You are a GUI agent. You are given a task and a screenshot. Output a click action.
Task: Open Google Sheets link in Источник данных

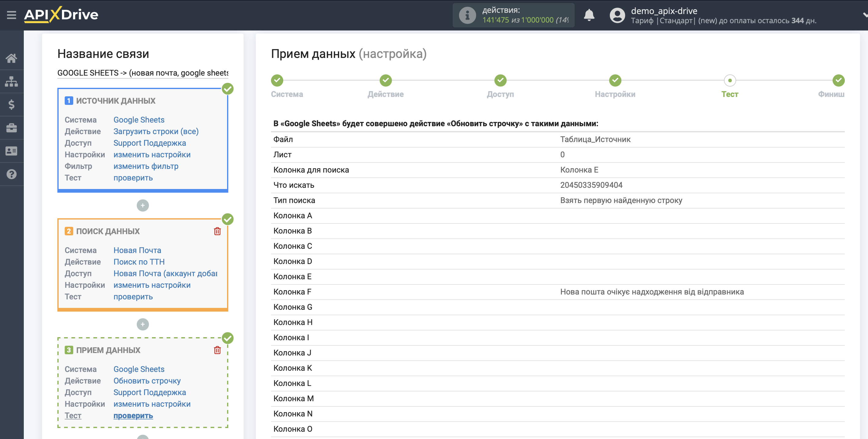coord(139,120)
